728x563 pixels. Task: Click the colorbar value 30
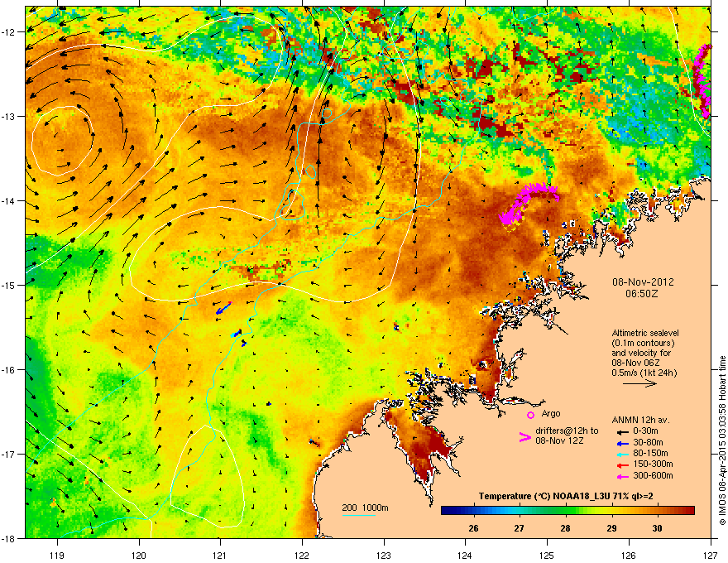657,528
